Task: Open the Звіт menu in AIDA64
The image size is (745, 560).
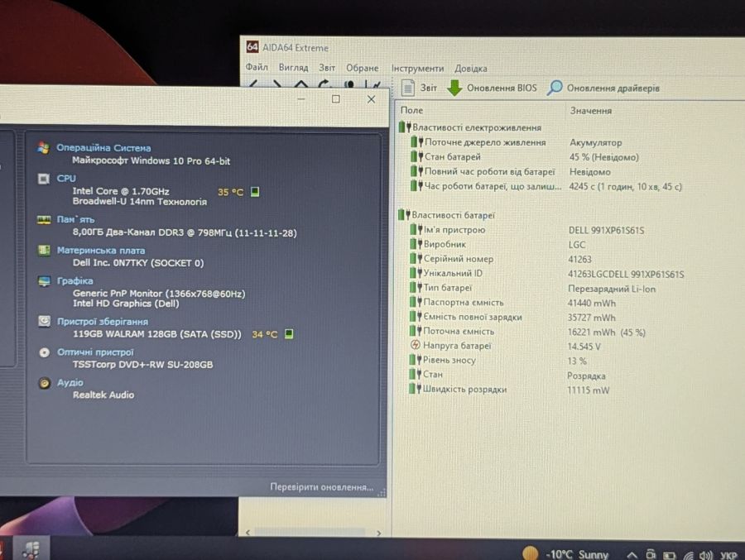Action: click(327, 68)
